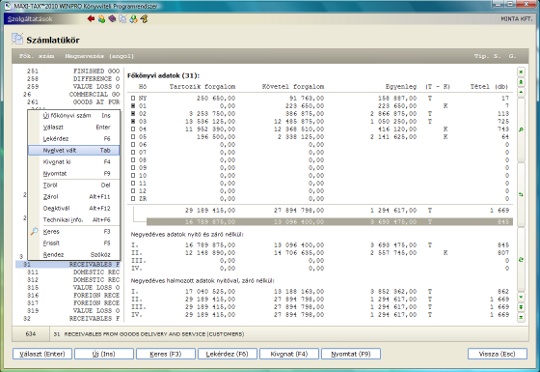
Task: Click the single up arrow side button
Action: [521, 92]
